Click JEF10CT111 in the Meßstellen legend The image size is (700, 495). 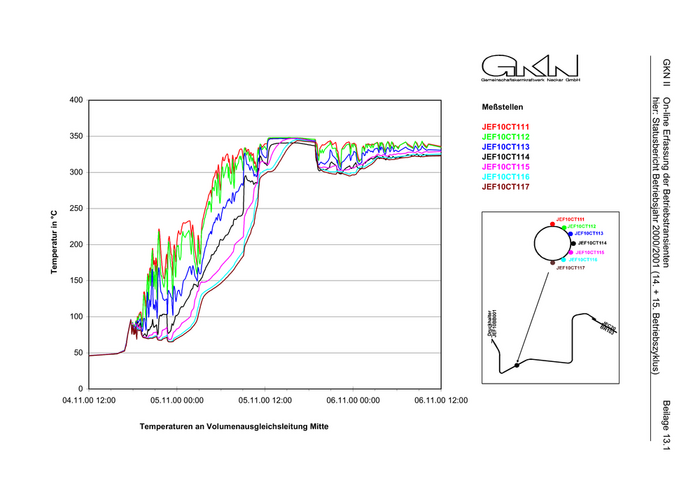point(506,126)
